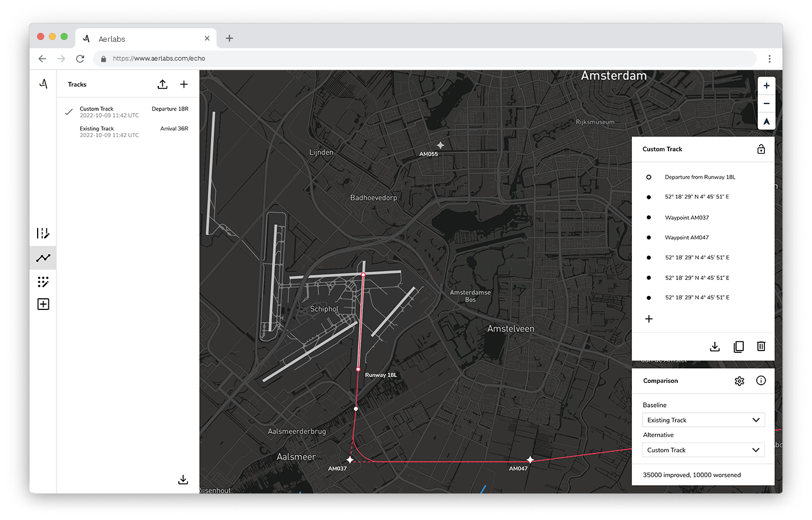Open the track editing tool icon
812x520 pixels.
point(43,234)
